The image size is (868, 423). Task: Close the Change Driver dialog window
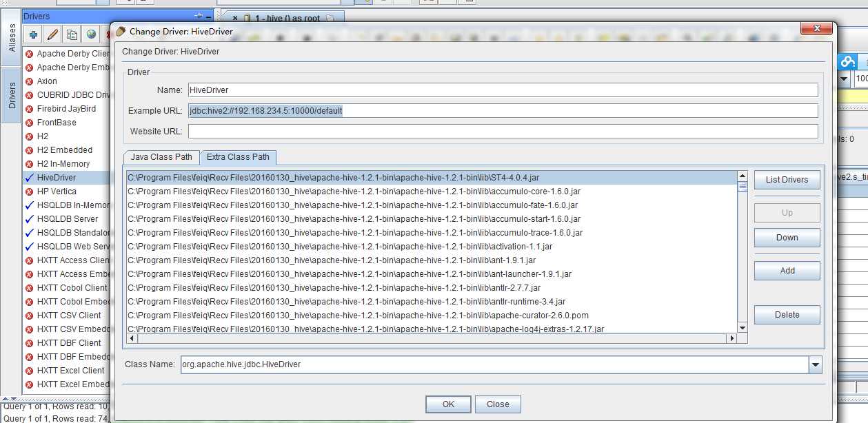[816, 29]
